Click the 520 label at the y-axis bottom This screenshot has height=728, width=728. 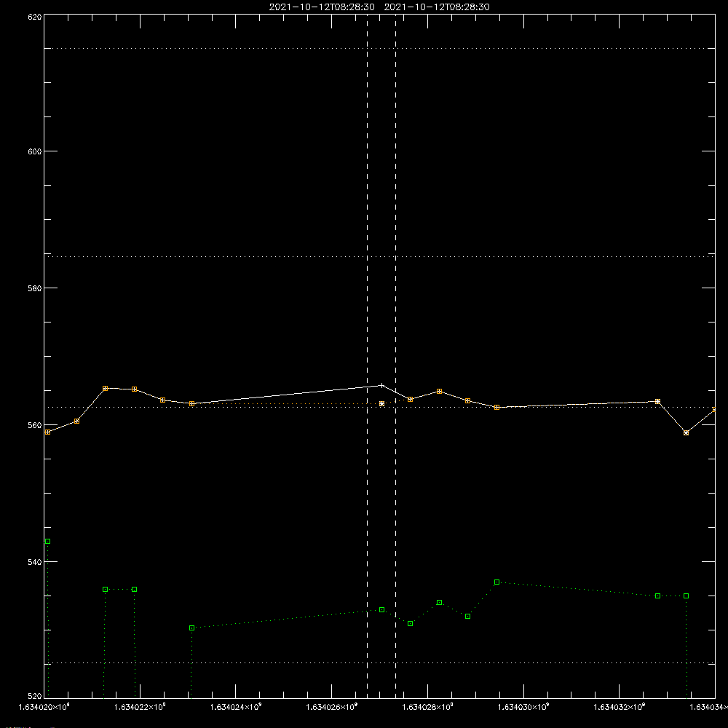[35, 695]
